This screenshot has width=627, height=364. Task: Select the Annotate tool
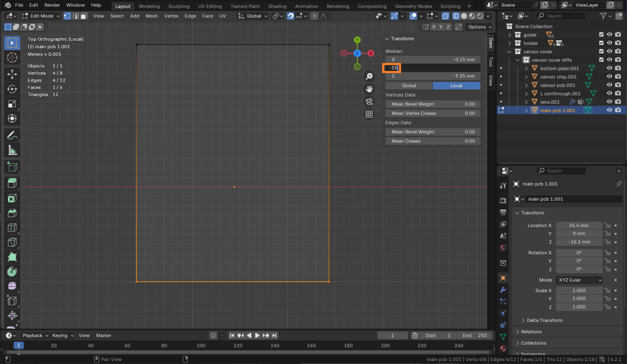coord(12,136)
